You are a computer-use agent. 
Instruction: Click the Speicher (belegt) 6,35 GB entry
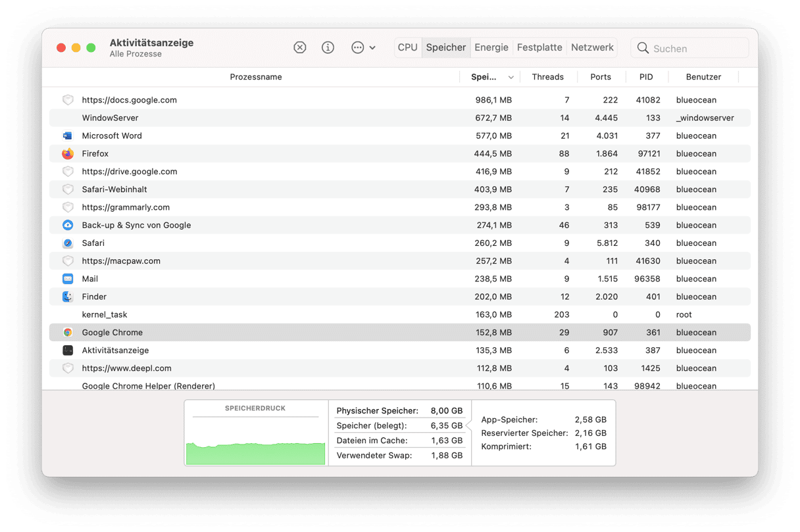click(x=399, y=425)
